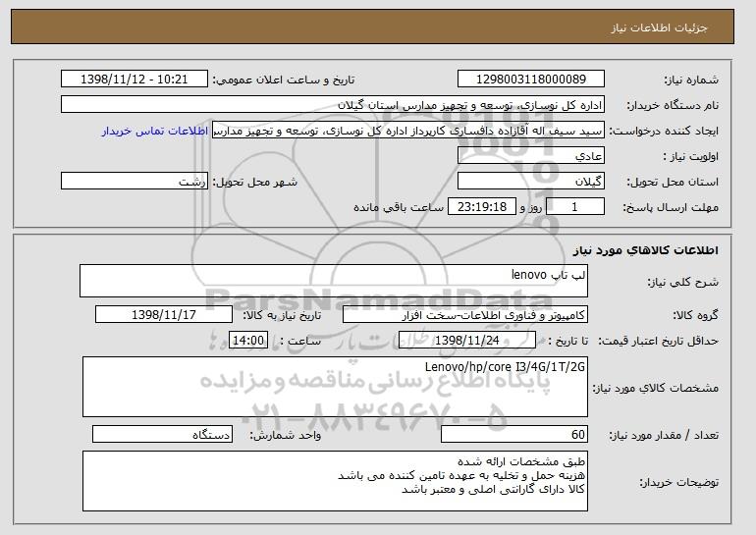Click the label حداقل تاریخ اعتبار قیمت
The width and height of the screenshot is (756, 535).
[659, 342]
